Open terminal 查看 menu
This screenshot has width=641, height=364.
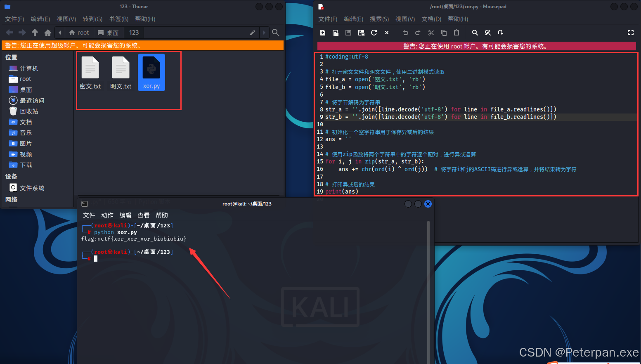(x=144, y=215)
